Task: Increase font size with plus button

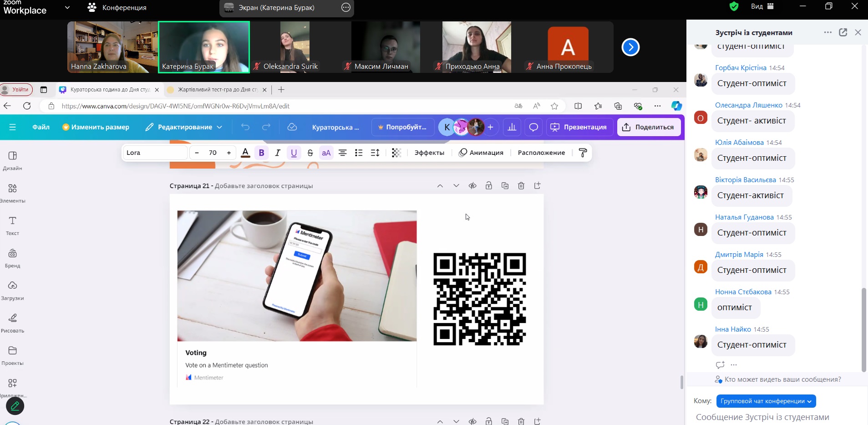Action: click(x=229, y=153)
